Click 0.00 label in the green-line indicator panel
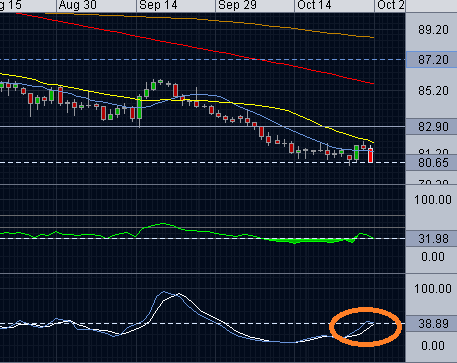 click(433, 257)
